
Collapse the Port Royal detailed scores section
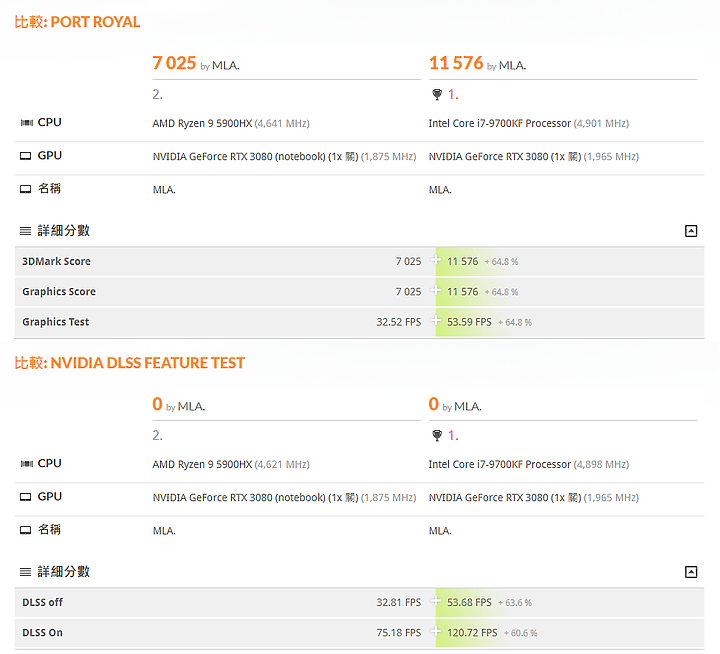click(691, 231)
